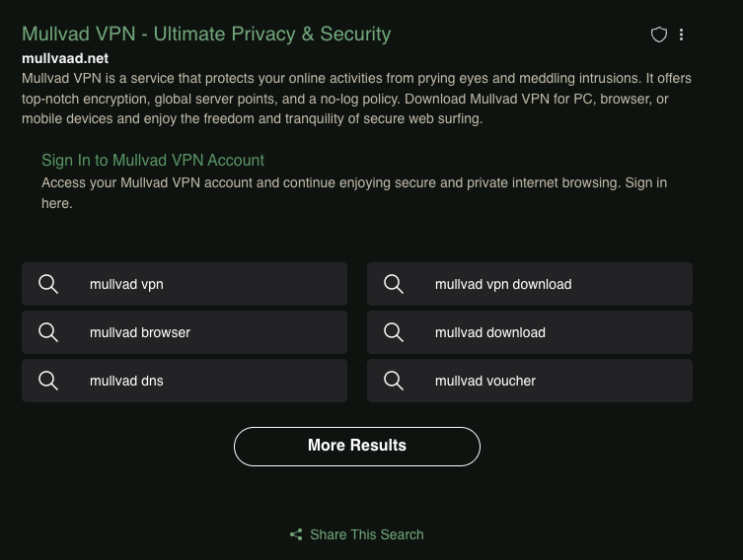This screenshot has height=560, width=743.
Task: Select the "mullvad download" suggestion
Action: 490,332
